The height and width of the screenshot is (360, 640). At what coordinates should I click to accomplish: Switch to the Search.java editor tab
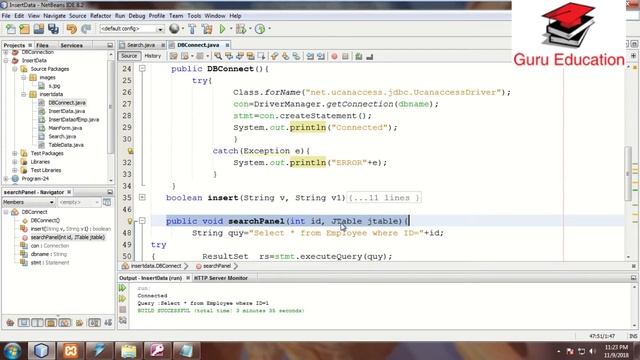(141, 45)
